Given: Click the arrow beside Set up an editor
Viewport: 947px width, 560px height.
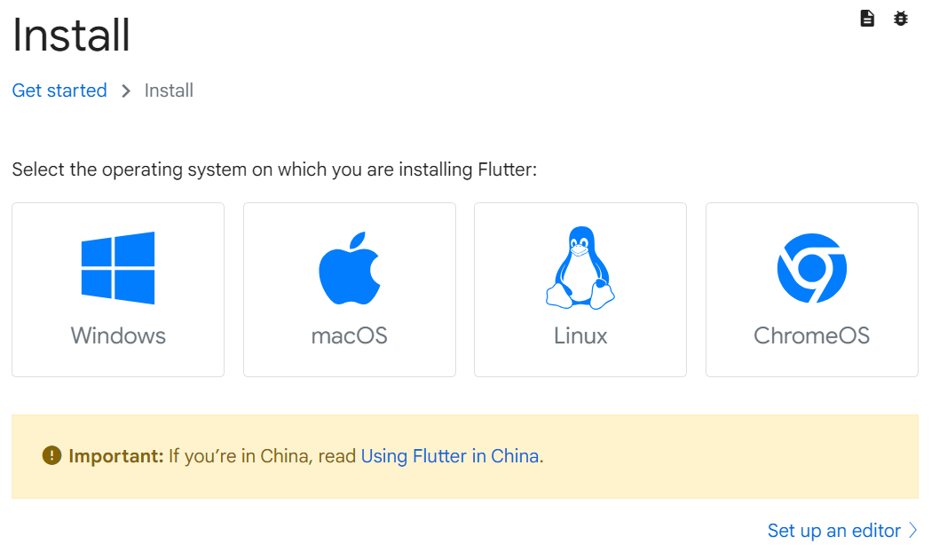Looking at the screenshot, I should [x=912, y=531].
